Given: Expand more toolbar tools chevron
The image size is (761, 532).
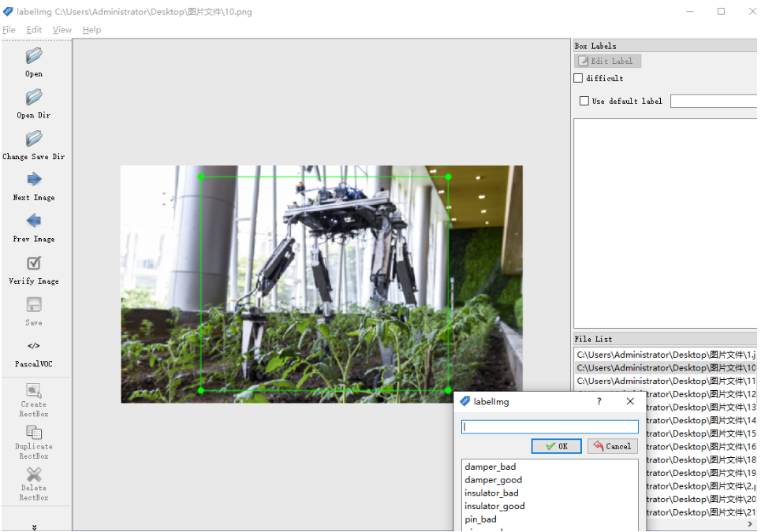Looking at the screenshot, I should (34, 527).
